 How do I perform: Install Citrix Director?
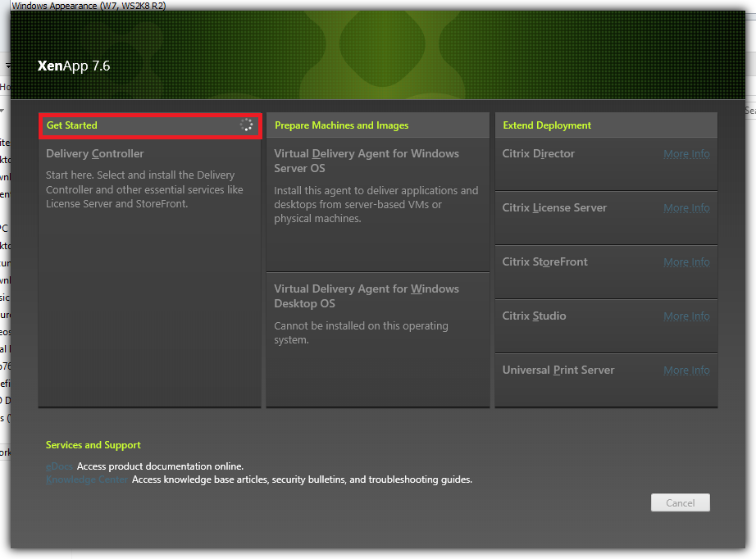coord(539,154)
